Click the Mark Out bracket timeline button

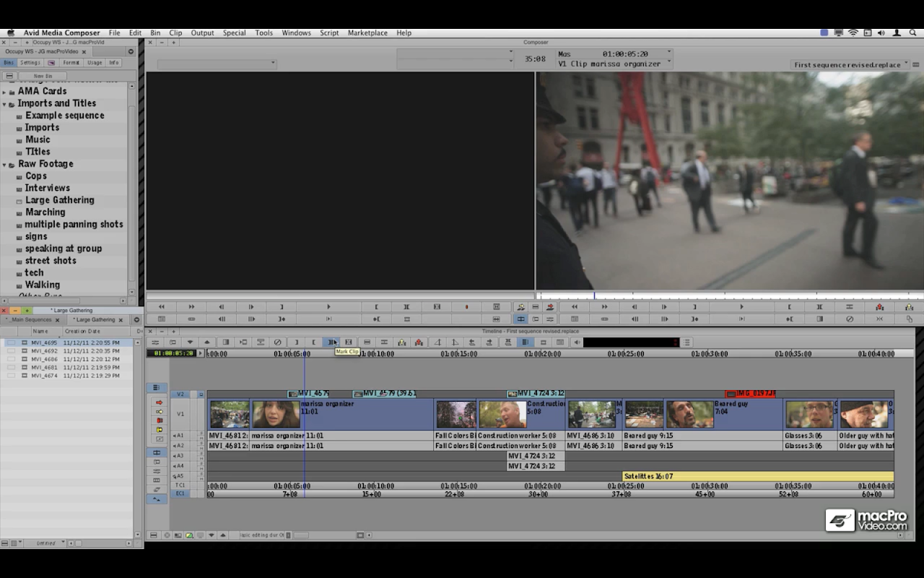coord(313,342)
